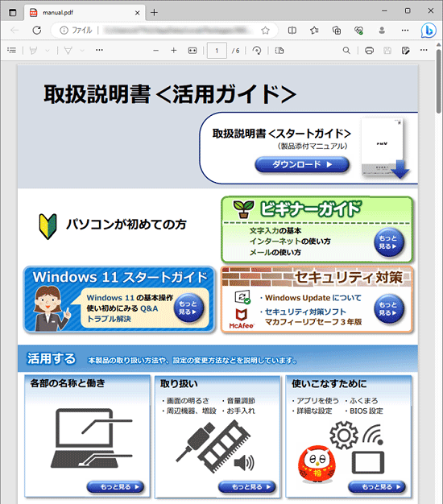Click ふくまろ text item
Screen dimensions: 443x504
coord(364,401)
